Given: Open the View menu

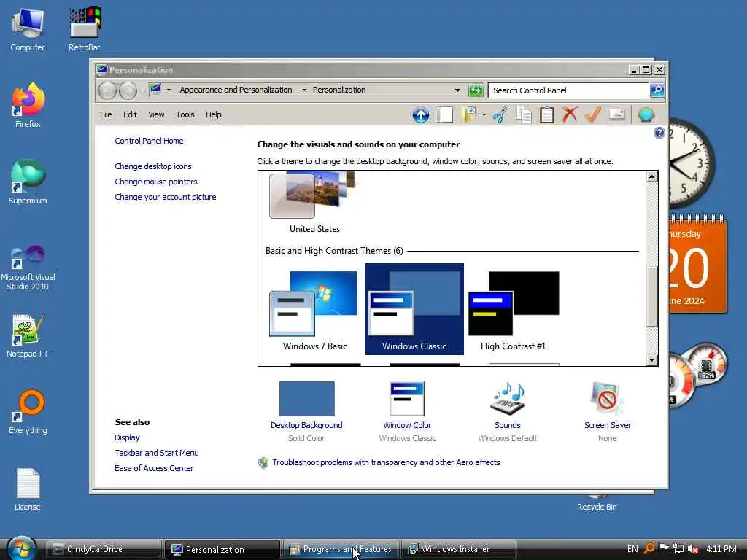Looking at the screenshot, I should pos(156,114).
